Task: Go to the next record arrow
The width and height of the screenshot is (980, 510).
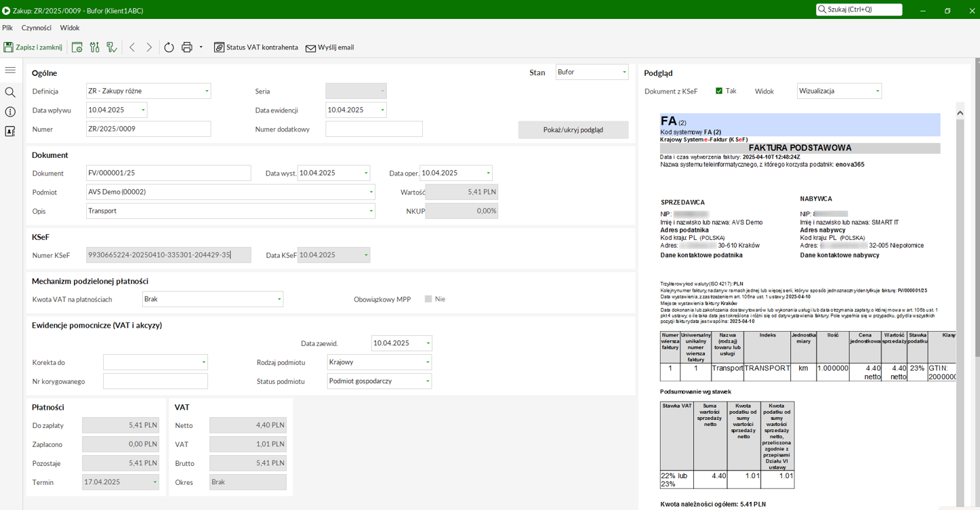Action: [x=149, y=47]
